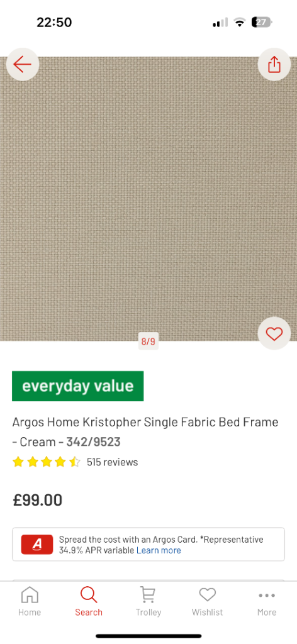Select the product title text

[145, 431]
